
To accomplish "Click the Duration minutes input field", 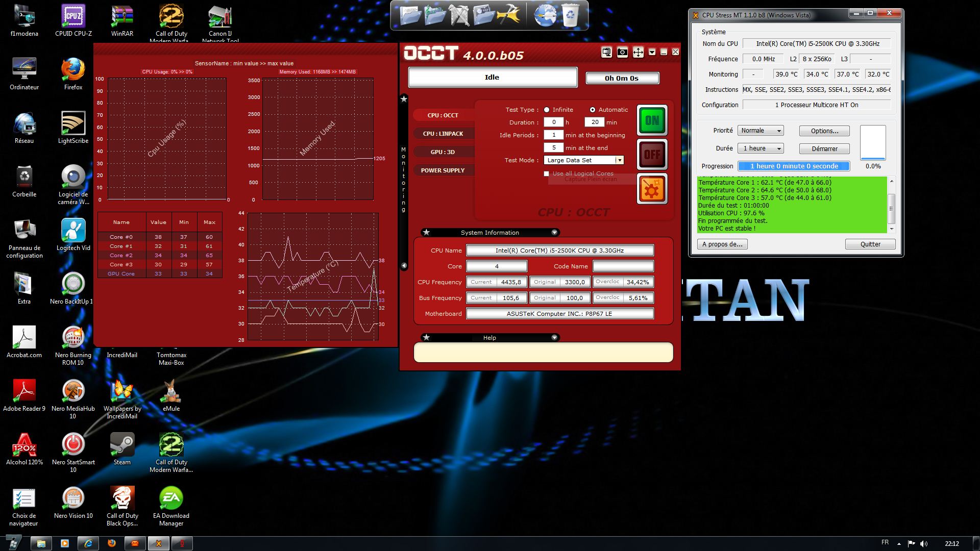I will point(595,122).
